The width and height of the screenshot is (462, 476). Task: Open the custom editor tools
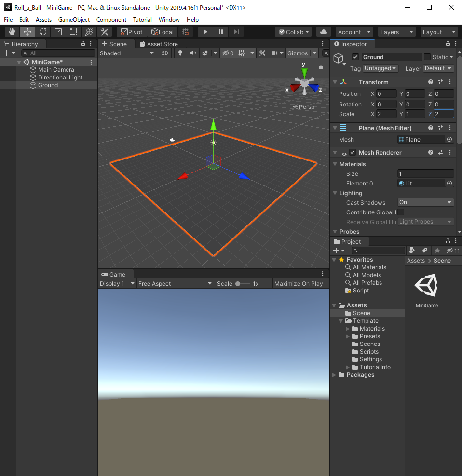tap(105, 32)
